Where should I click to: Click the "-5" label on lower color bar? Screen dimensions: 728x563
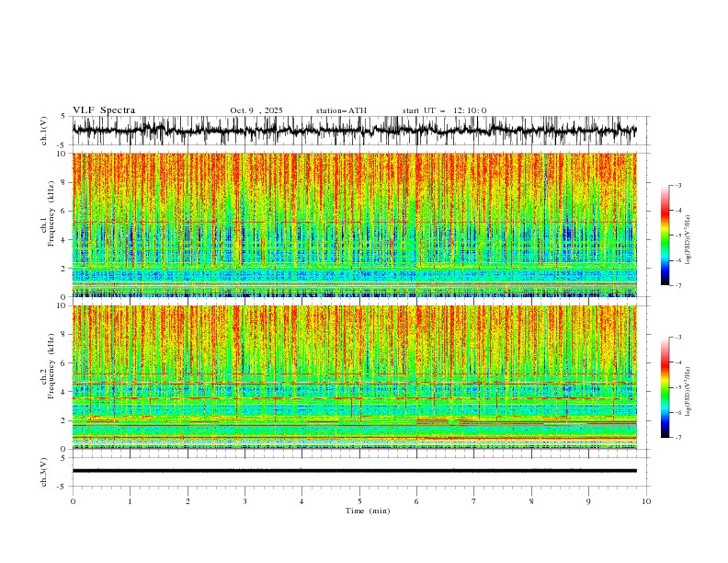(677, 387)
